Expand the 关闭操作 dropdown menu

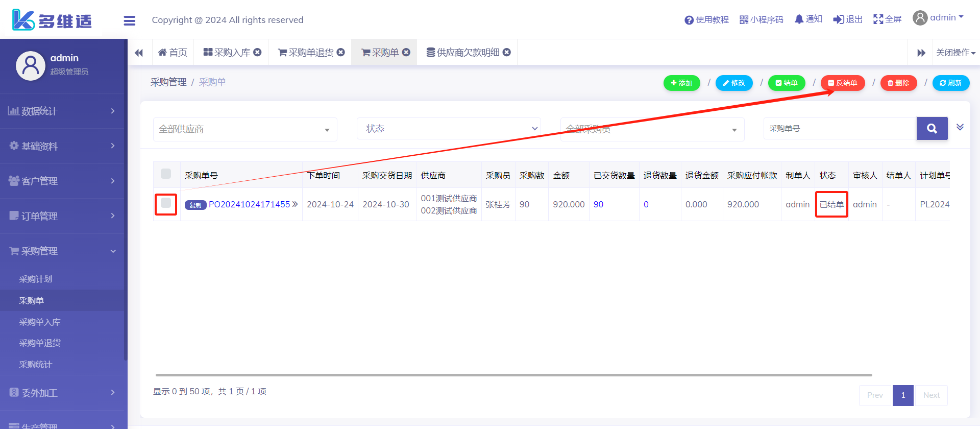[955, 53]
